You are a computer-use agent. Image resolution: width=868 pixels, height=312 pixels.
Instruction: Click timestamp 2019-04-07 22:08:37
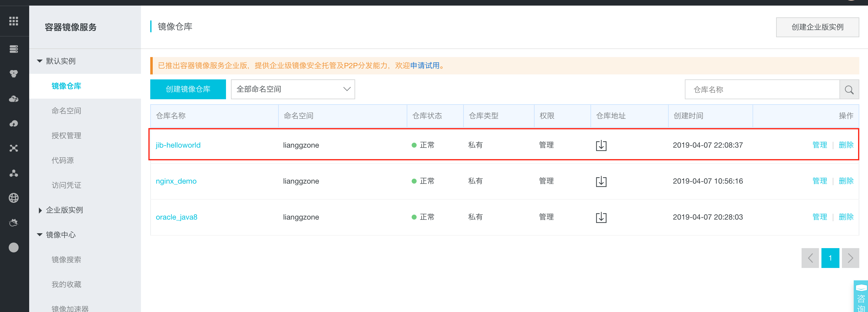pyautogui.click(x=708, y=145)
